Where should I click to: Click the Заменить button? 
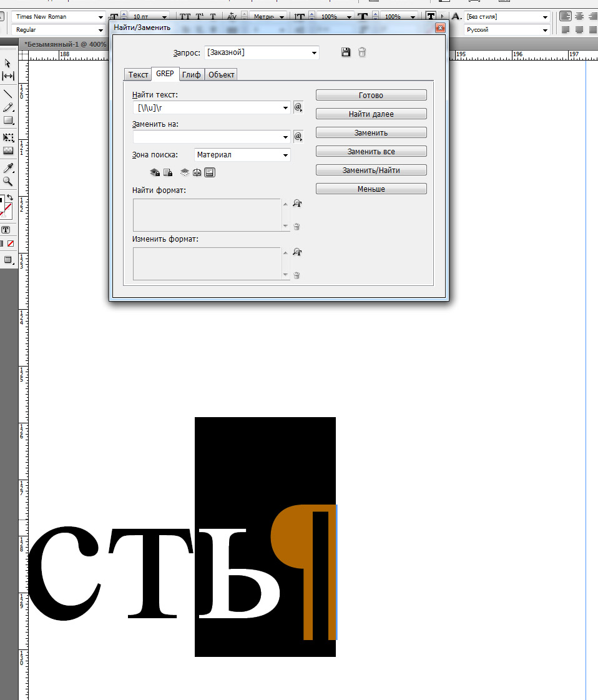pyautogui.click(x=371, y=132)
